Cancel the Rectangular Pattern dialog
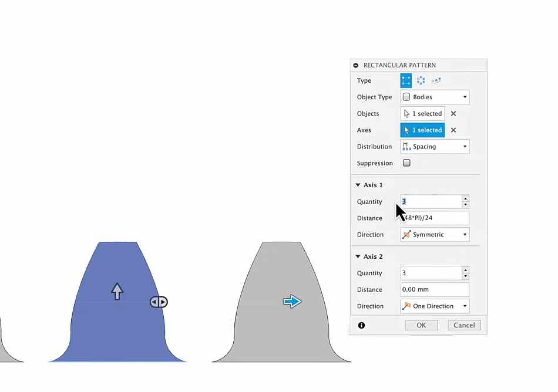This screenshot has height=392, width=558. coord(464,325)
